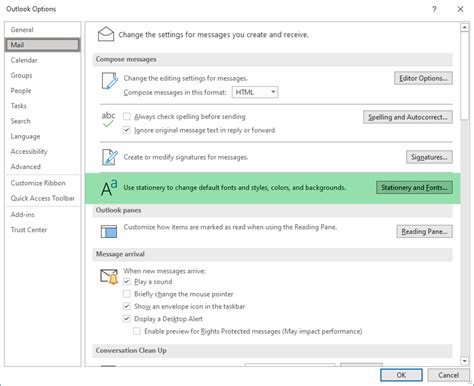Image resolution: width=474 pixels, height=386 pixels.
Task: Click the scrollbar down arrow
Action: tap(465, 361)
